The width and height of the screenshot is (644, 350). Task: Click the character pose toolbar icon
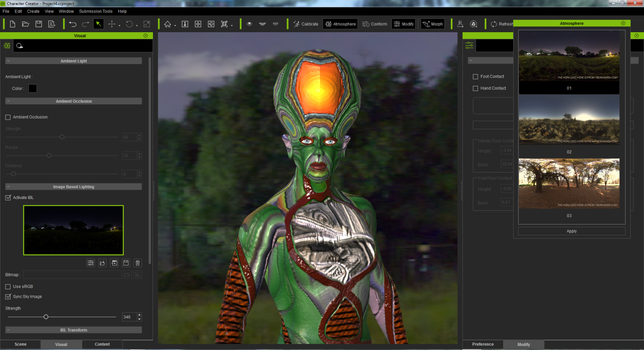460,24
